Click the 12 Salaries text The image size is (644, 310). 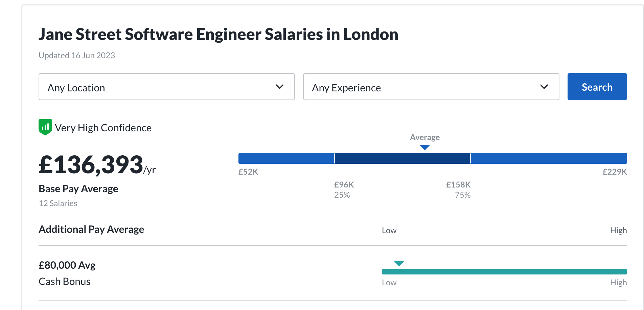pos(58,203)
